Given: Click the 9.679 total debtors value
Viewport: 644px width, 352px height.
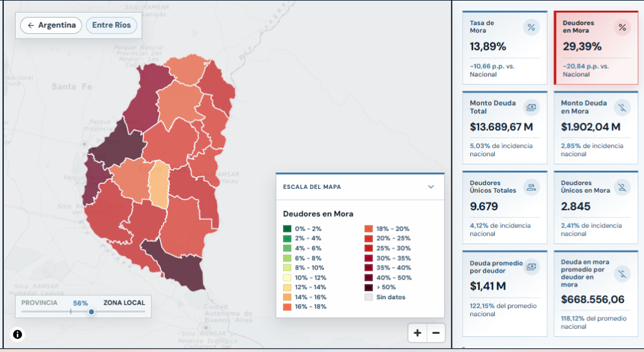Looking at the screenshot, I should click(x=484, y=207).
